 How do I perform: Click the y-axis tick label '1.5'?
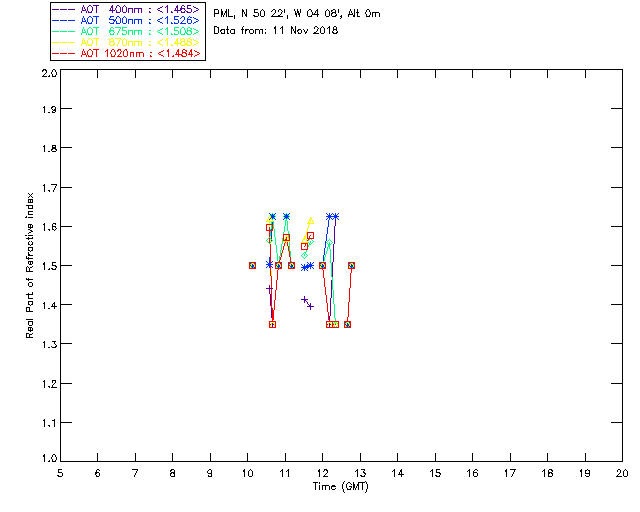point(49,266)
